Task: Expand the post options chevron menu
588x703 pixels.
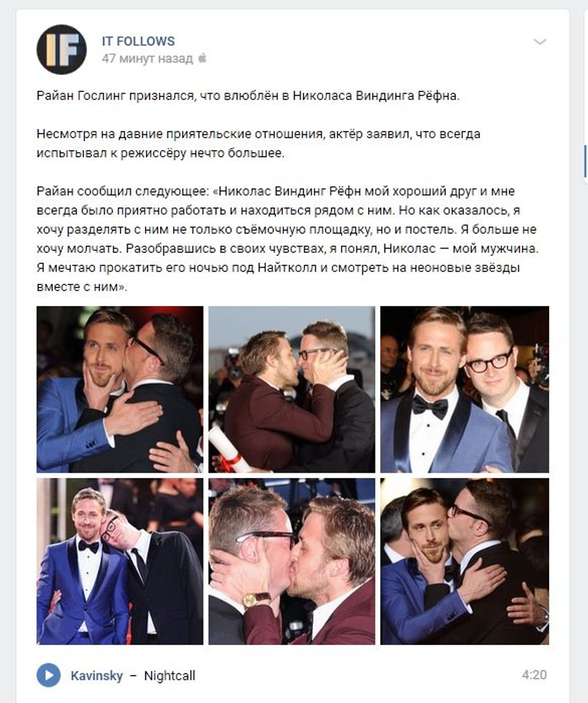Action: point(539,42)
